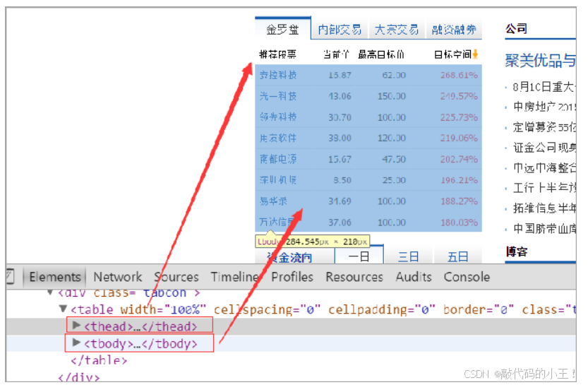
Task: Click the 219.06% target space cell
Action: click(459, 138)
